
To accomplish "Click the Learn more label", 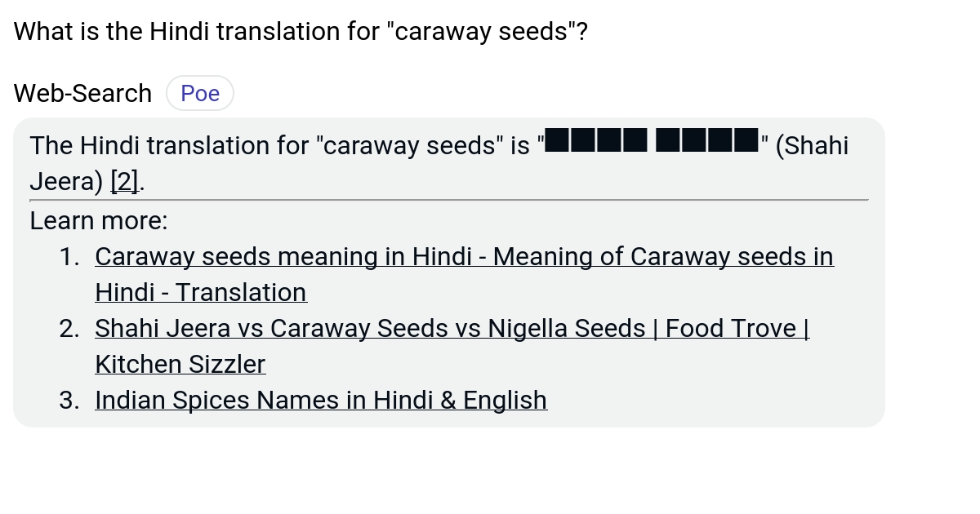I will [97, 219].
